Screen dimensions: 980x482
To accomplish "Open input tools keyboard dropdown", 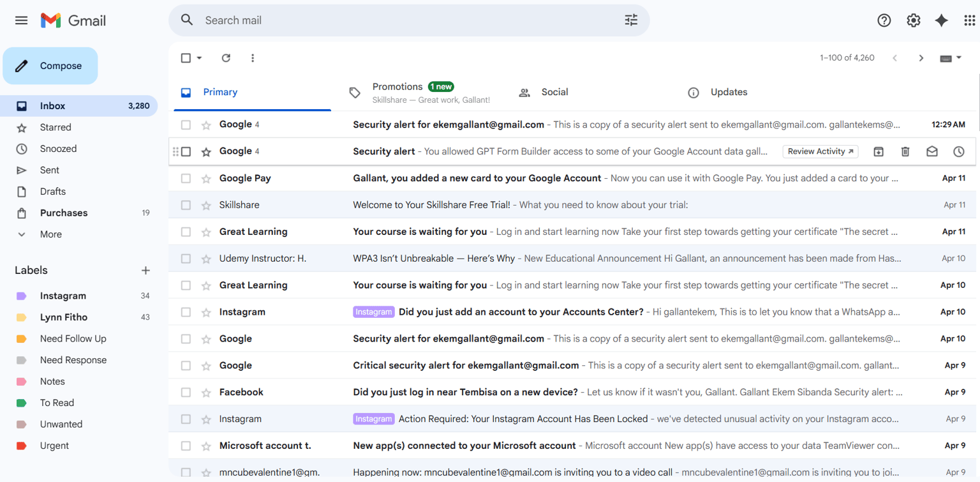I will pyautogui.click(x=951, y=58).
